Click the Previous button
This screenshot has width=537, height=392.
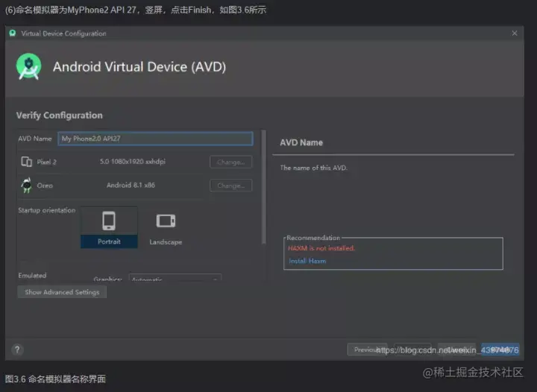pyautogui.click(x=367, y=350)
